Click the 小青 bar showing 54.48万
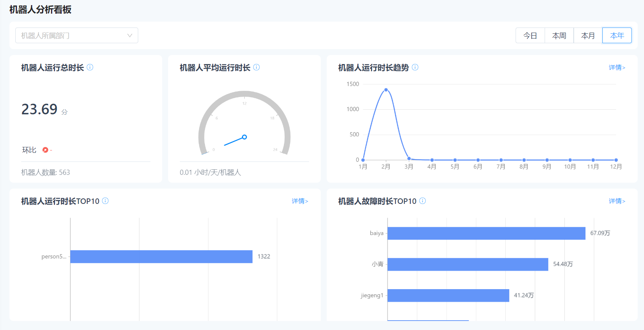The width and height of the screenshot is (644, 330). (468, 264)
